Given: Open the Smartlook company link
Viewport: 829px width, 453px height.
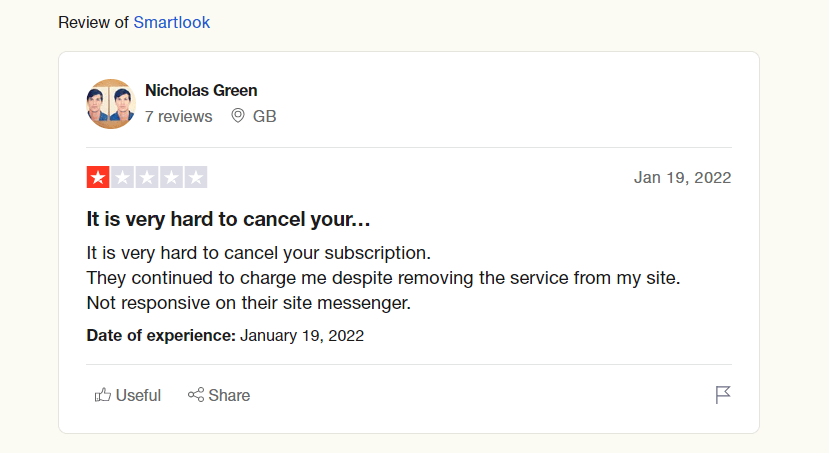Looking at the screenshot, I should [171, 22].
